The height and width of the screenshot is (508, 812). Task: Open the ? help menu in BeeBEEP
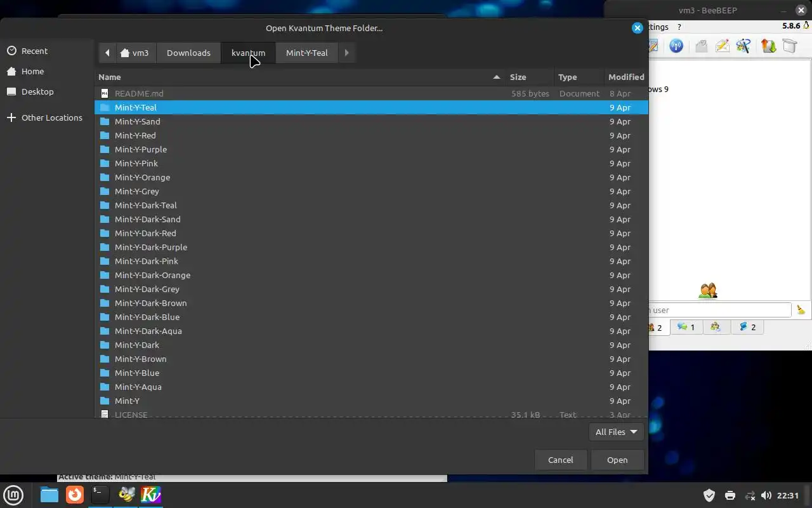click(x=679, y=27)
